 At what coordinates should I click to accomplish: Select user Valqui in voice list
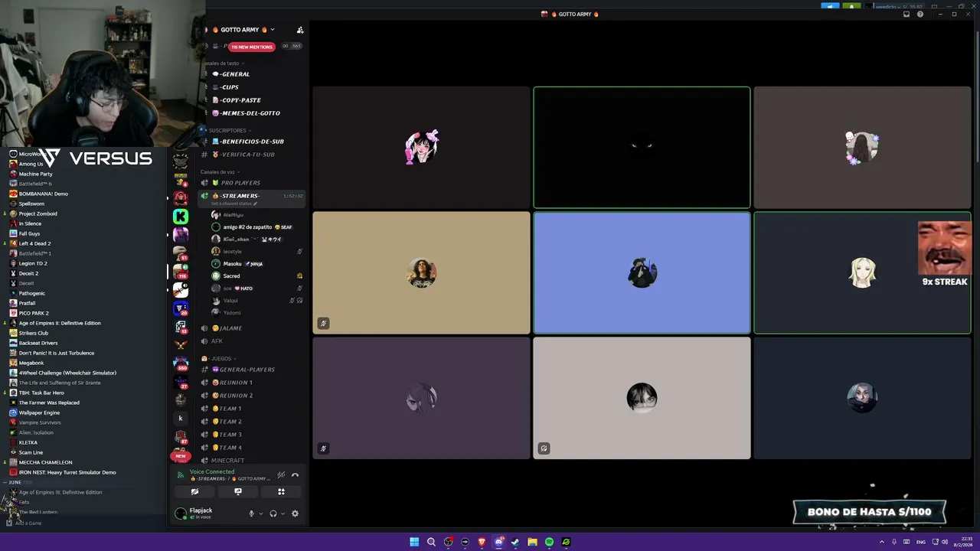pyautogui.click(x=230, y=301)
